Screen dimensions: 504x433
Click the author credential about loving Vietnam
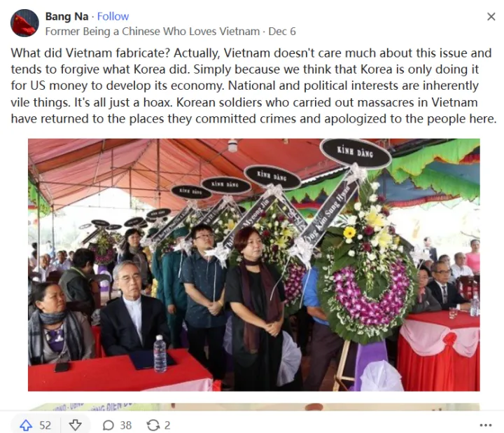tap(153, 32)
